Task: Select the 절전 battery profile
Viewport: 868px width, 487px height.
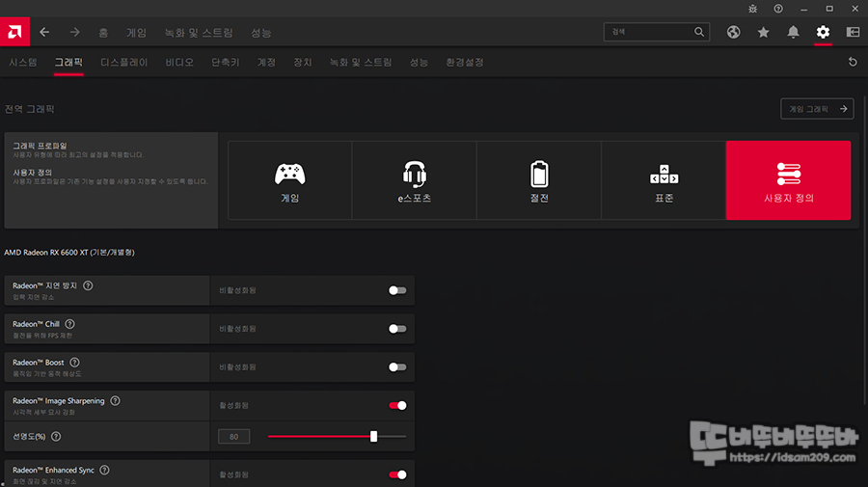Action: click(x=539, y=180)
